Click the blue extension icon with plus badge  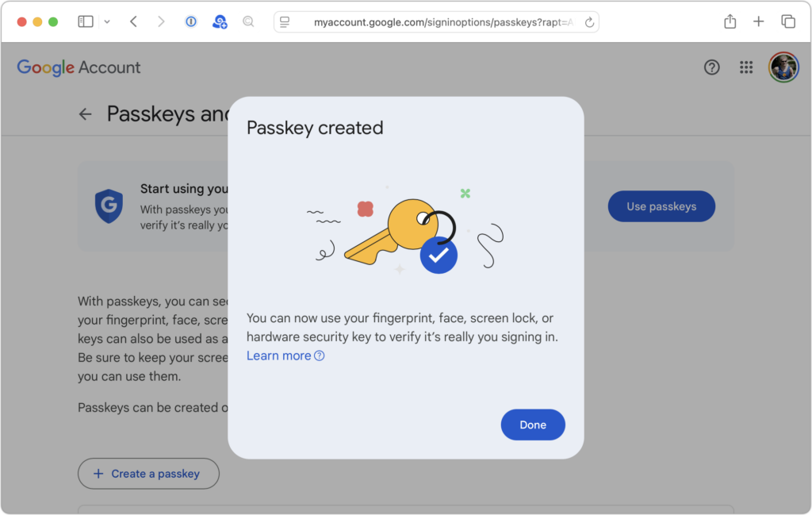point(220,21)
